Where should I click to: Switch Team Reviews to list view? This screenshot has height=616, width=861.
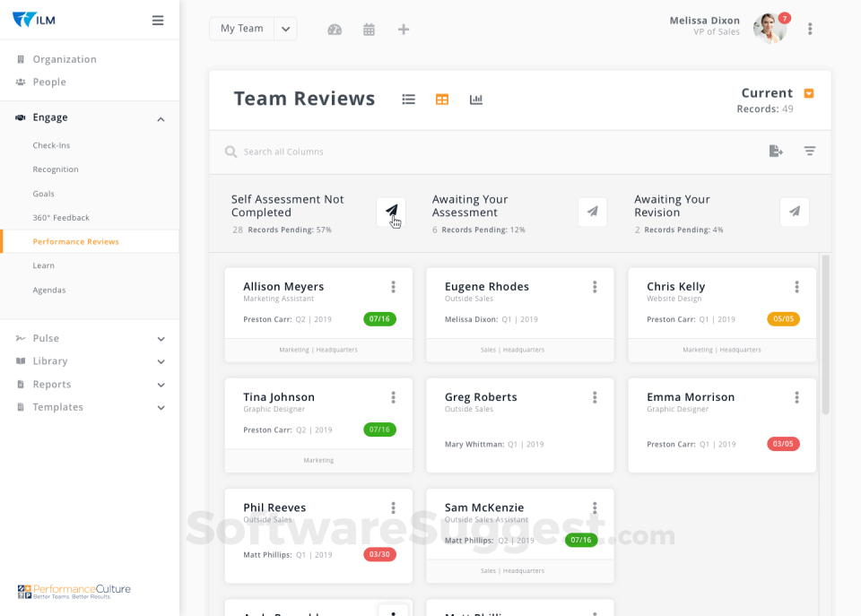coord(409,100)
